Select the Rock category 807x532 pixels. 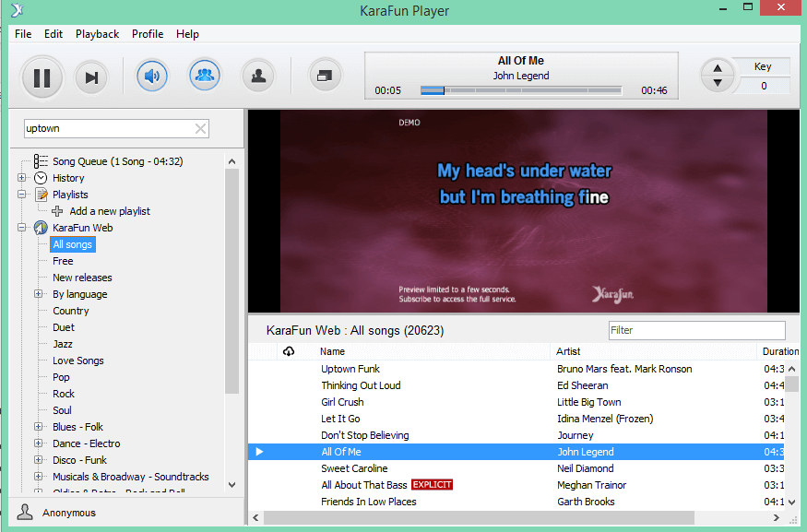click(64, 394)
